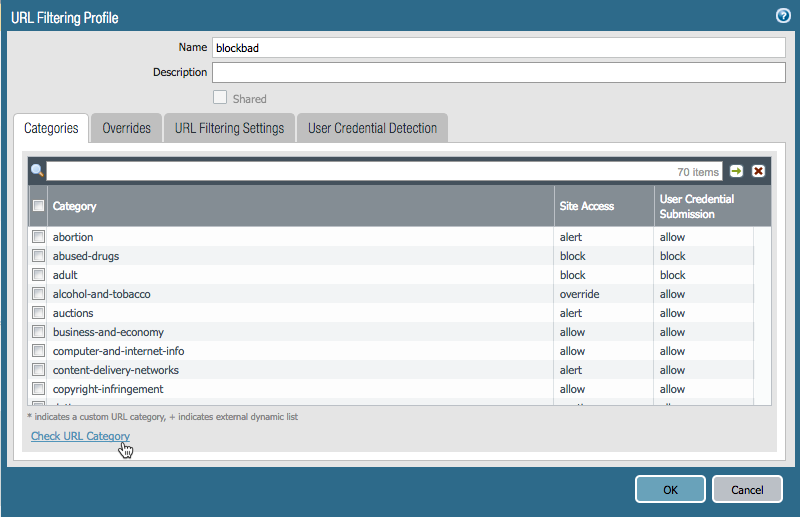Click the Description input field

pos(498,72)
